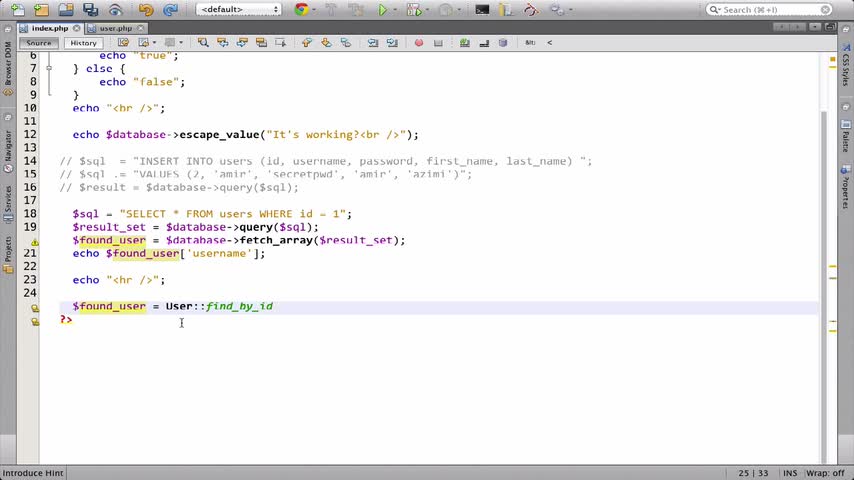Toggle bookmark on the current line
The image size is (854, 480).
tap(345, 42)
